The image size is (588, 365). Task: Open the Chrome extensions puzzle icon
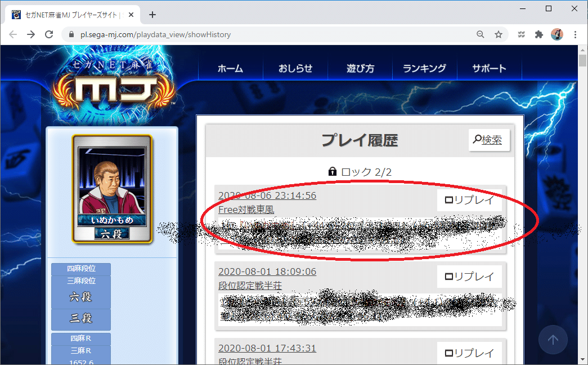tap(539, 34)
